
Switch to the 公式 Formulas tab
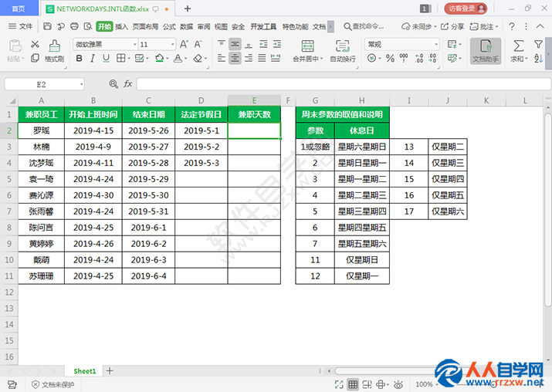(169, 26)
